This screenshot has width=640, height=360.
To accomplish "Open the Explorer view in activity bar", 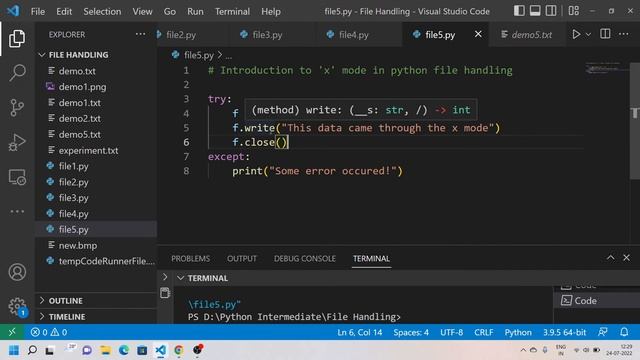I will (17, 38).
